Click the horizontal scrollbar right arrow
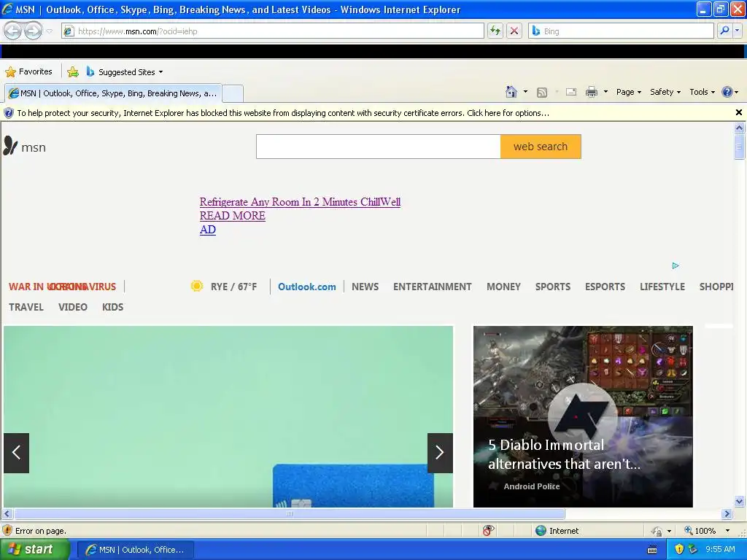This screenshot has width=747, height=560. click(x=727, y=514)
